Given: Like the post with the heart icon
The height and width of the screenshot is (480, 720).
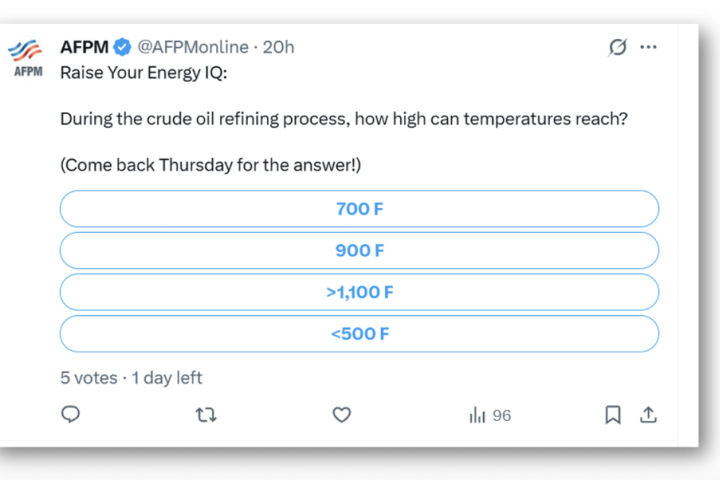Looking at the screenshot, I should click(342, 414).
